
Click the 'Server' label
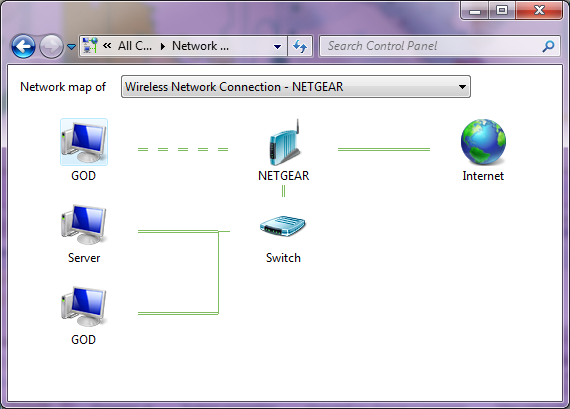pos(84,258)
